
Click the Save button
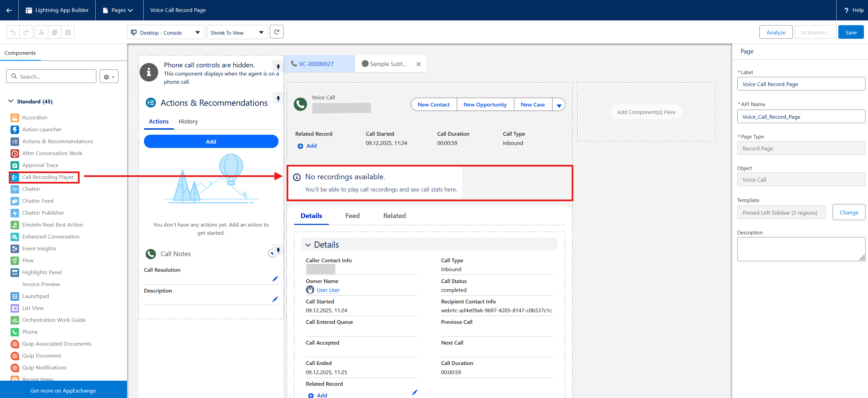tap(850, 32)
